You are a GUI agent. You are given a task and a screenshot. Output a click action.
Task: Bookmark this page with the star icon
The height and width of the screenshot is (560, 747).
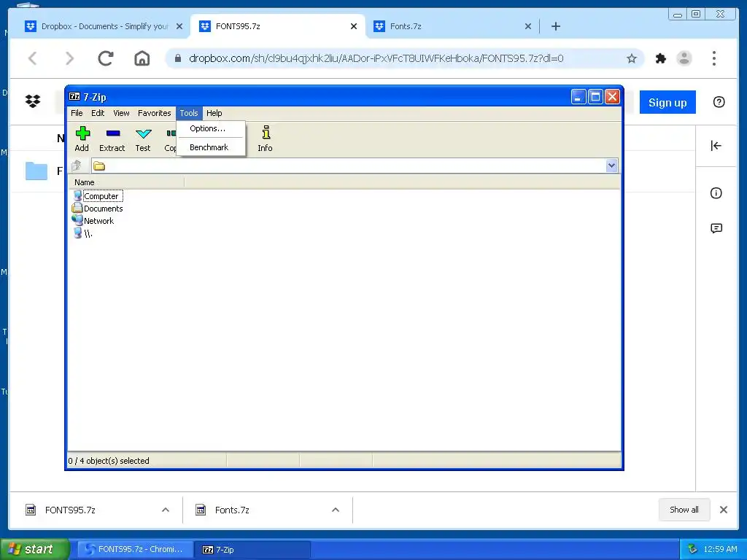(x=631, y=58)
